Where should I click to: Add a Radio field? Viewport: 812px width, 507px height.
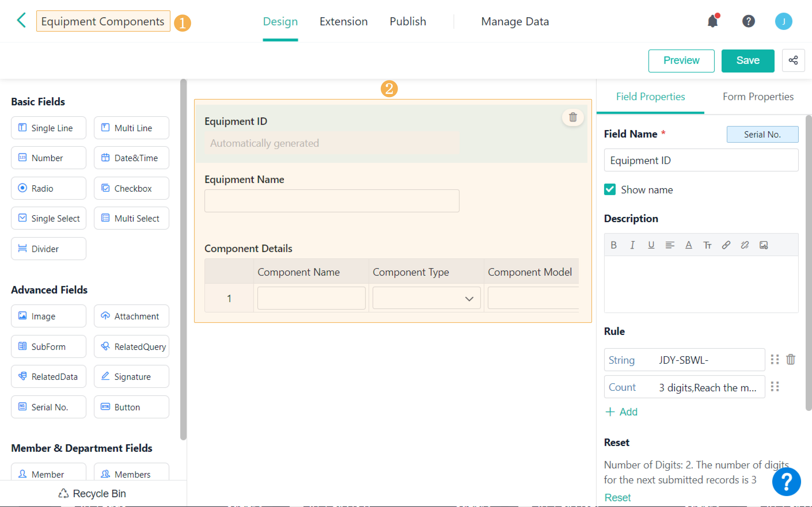click(49, 188)
